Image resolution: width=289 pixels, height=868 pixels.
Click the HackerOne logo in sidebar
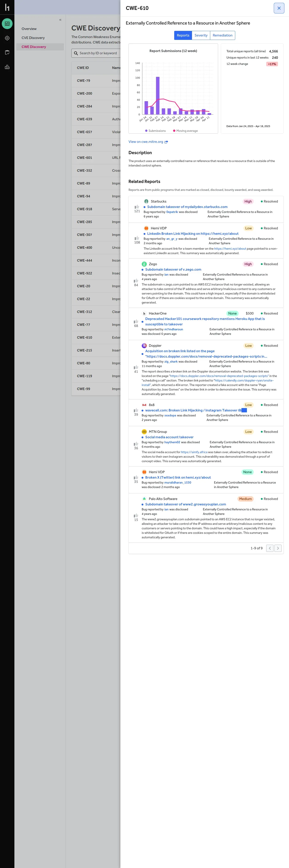[x=7, y=7]
